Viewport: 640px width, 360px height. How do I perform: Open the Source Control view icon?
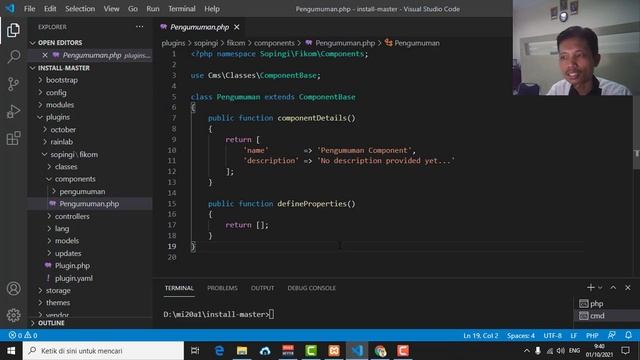[x=13, y=84]
